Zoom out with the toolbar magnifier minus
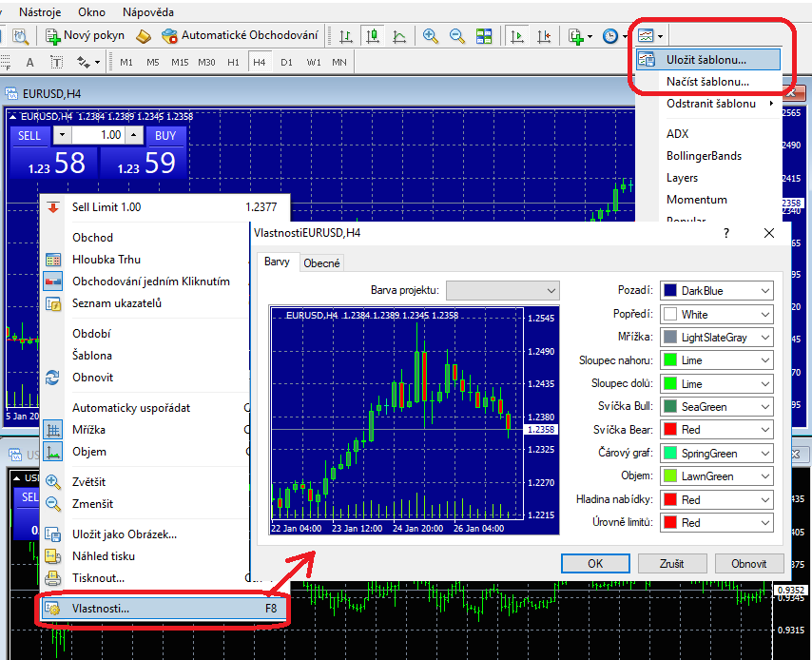The width and height of the screenshot is (812, 660). pyautogui.click(x=457, y=36)
